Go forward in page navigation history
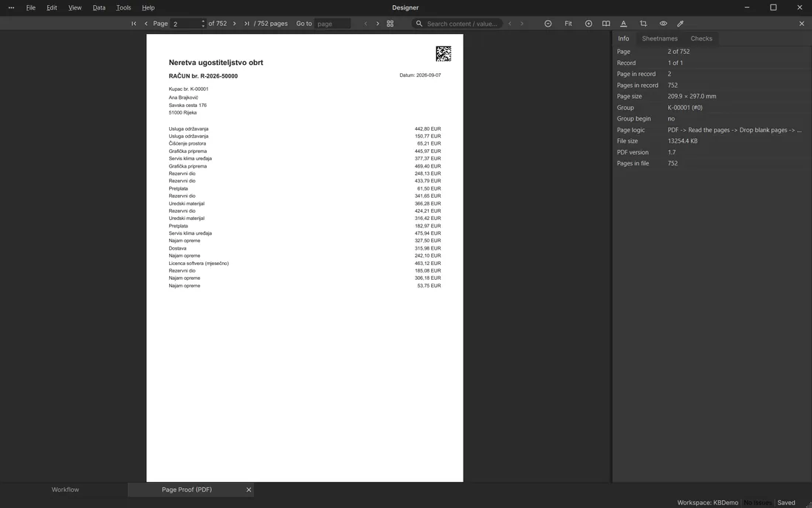 [x=377, y=24]
